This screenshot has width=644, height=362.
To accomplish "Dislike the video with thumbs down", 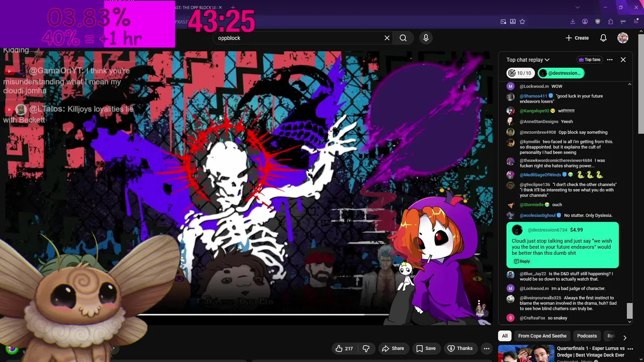I will point(366,348).
